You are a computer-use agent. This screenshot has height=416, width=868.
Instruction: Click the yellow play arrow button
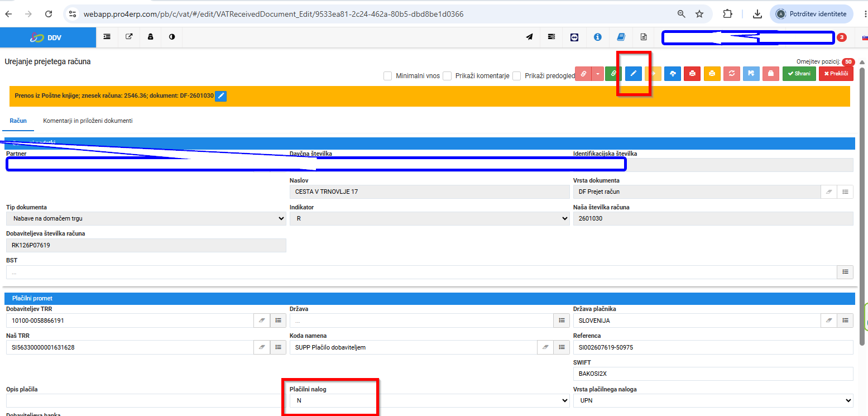point(653,73)
